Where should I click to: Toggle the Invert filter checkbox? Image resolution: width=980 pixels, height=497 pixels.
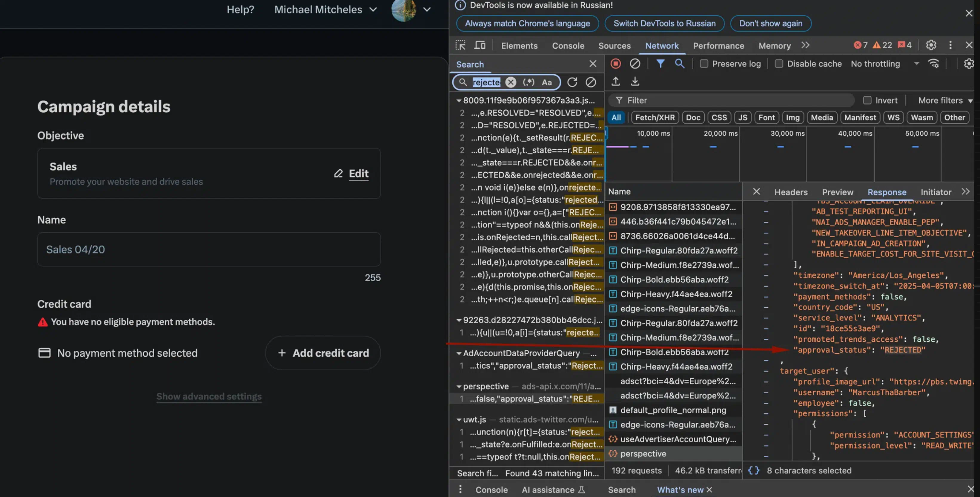(x=867, y=100)
